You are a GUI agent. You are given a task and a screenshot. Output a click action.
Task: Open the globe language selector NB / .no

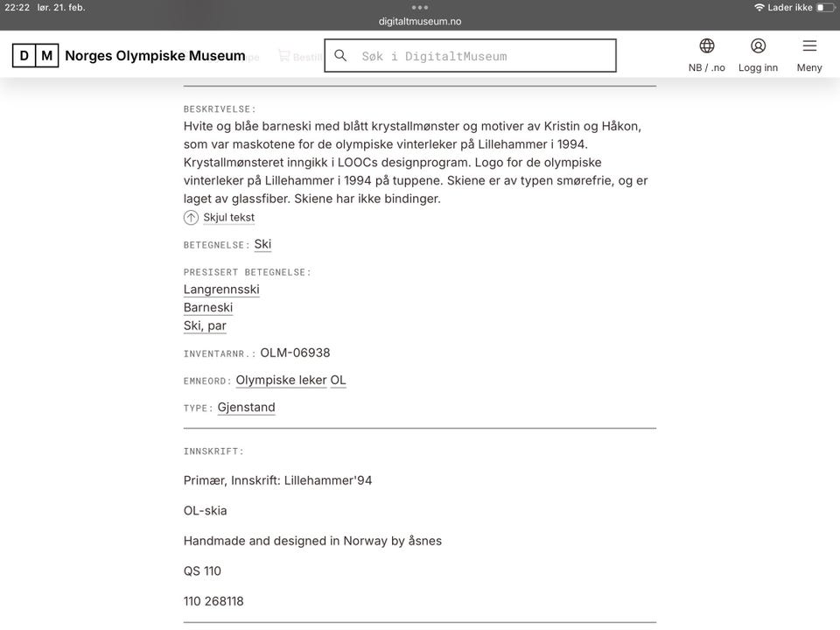coord(707,55)
